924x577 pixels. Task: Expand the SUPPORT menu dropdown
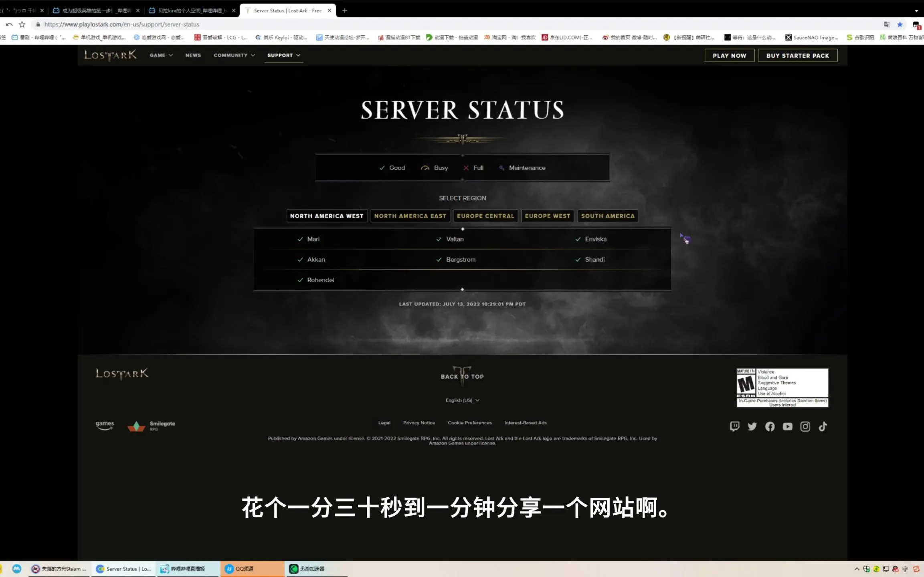tap(284, 55)
